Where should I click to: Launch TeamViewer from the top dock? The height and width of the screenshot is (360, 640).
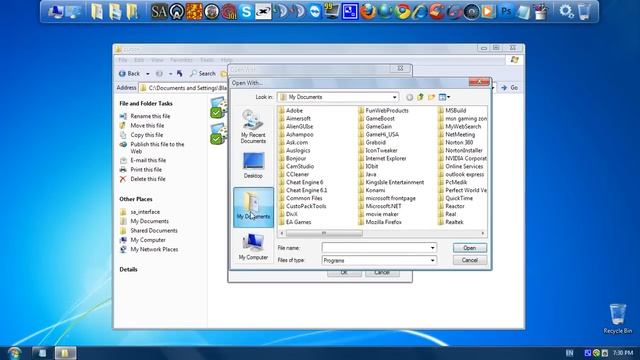point(315,11)
